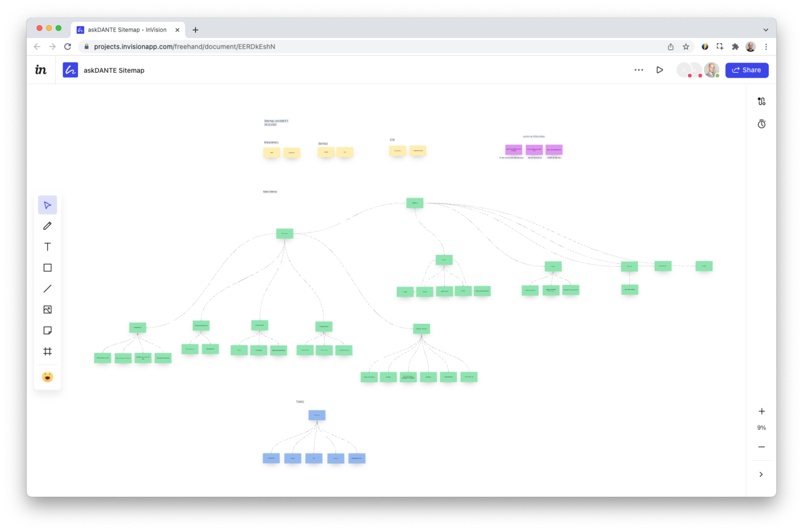The width and height of the screenshot is (803, 532).
Task: Click the blue Share button
Action: [747, 70]
